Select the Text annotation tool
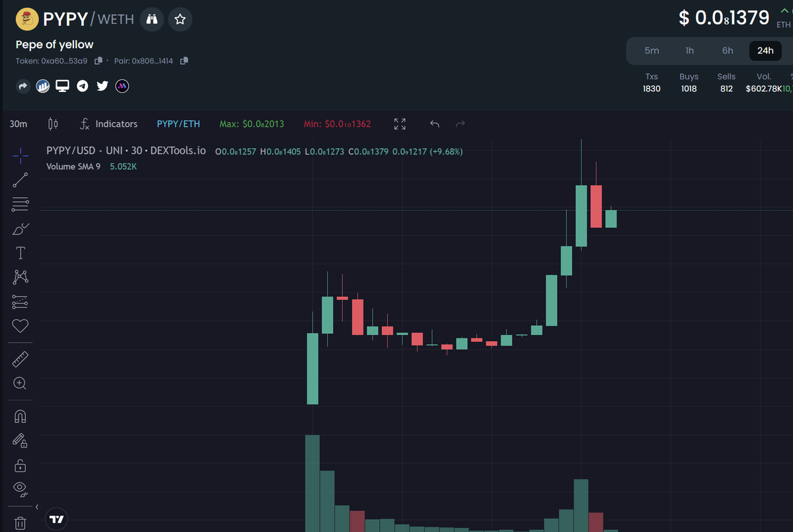This screenshot has width=793, height=532. pos(20,253)
